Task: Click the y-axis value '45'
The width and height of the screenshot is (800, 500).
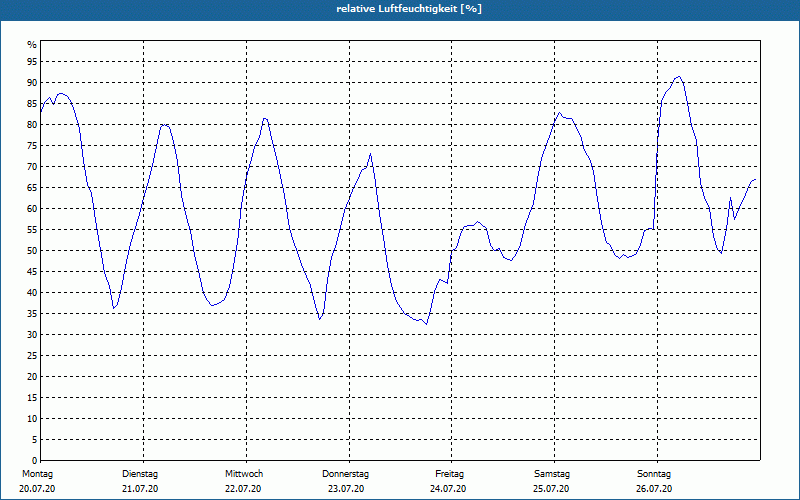Action: point(32,271)
